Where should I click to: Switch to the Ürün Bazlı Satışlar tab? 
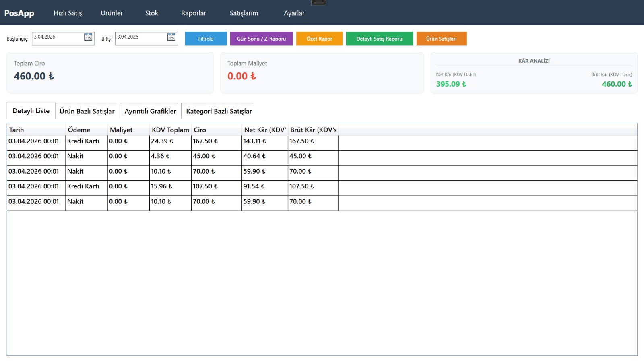(x=87, y=111)
